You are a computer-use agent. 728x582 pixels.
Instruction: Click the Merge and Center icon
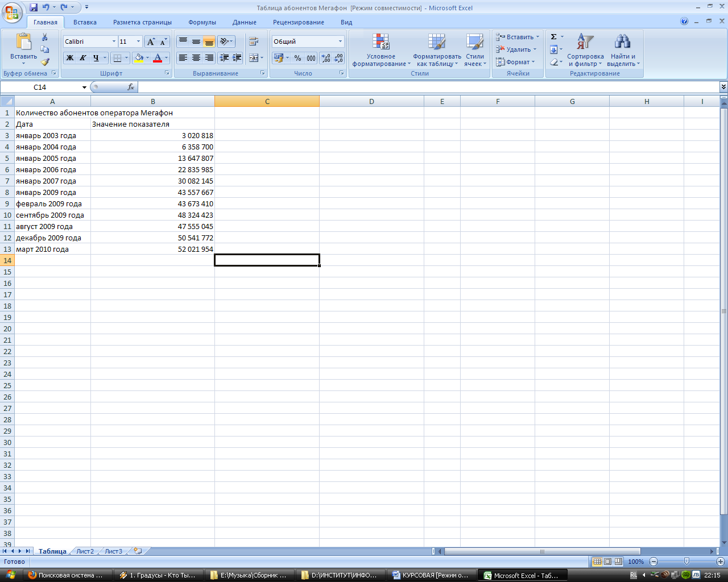[254, 58]
